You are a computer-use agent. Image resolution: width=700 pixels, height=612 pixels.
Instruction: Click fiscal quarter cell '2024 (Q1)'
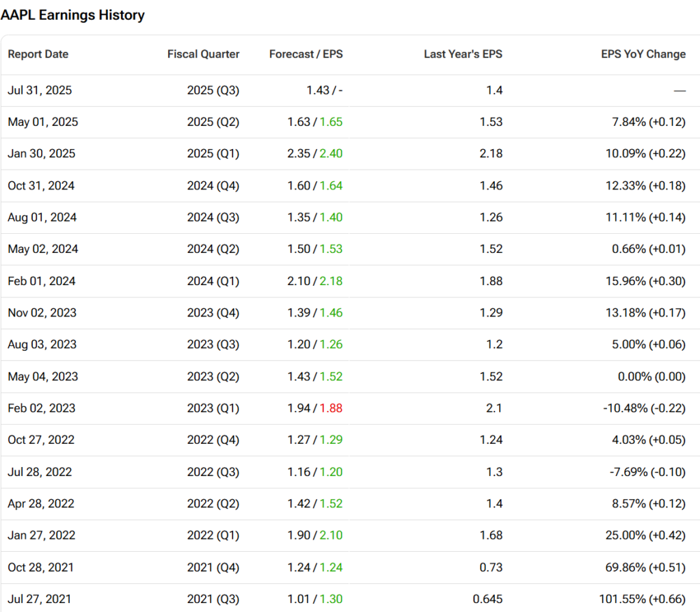click(x=213, y=281)
